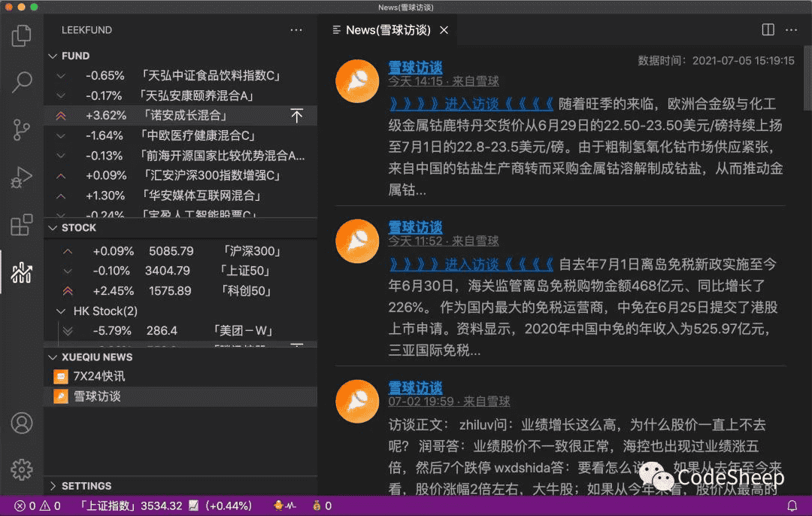812x516 pixels.
Task: Open the 今天 14:15 · 来自雪球 timestamp link
Action: tap(444, 81)
